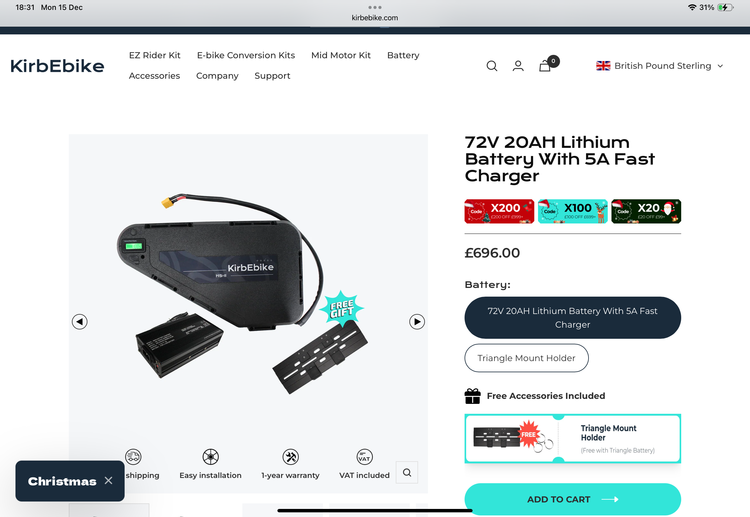Click the free Triangle Mount Holder card

pyautogui.click(x=573, y=439)
